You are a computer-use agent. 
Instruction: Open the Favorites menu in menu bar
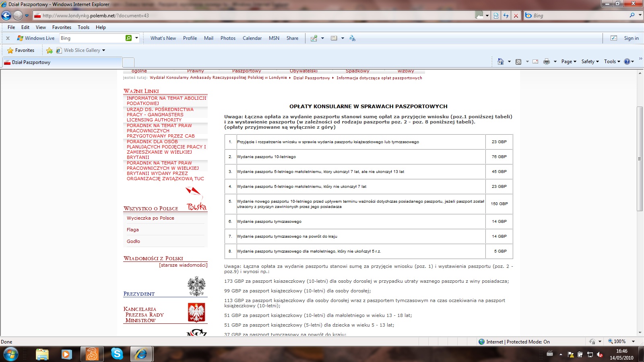tap(62, 27)
